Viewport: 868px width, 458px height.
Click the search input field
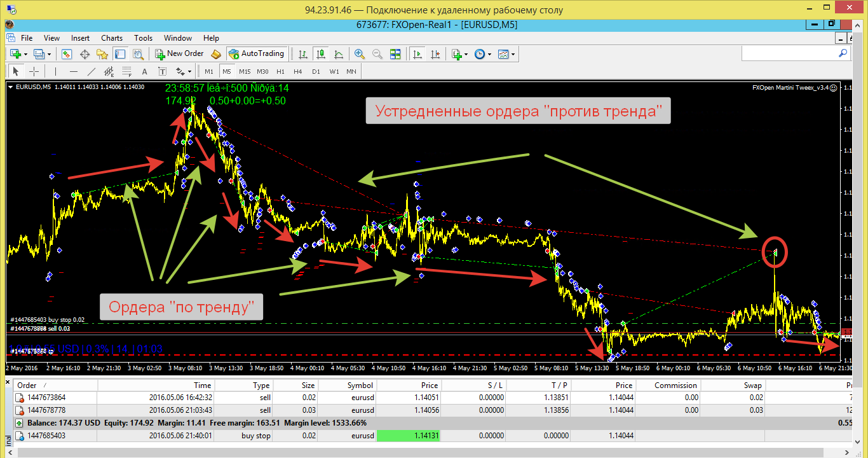click(x=796, y=54)
